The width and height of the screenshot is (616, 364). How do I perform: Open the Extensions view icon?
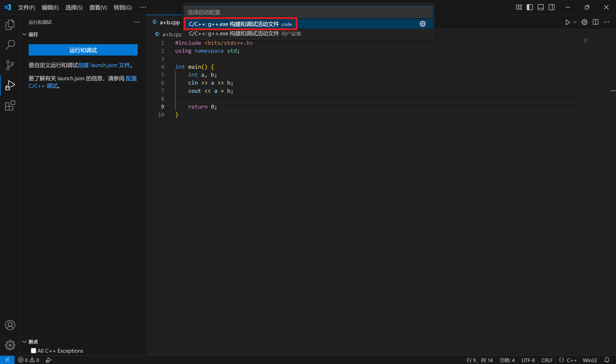(x=10, y=106)
